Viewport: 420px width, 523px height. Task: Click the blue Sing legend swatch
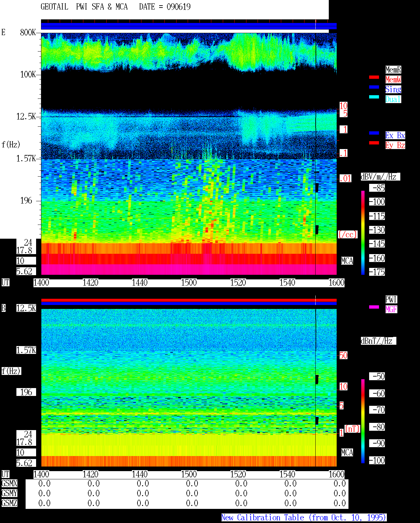[374, 87]
